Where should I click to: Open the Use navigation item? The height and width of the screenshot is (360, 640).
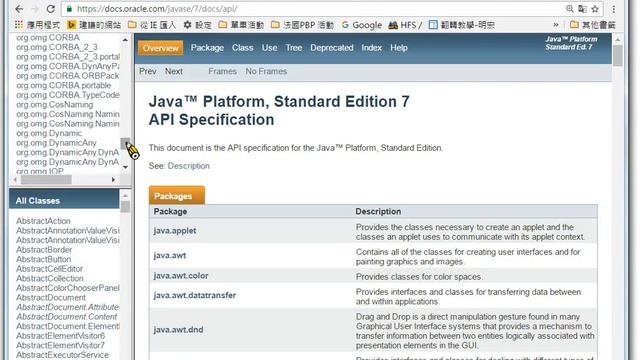pyautogui.click(x=269, y=48)
